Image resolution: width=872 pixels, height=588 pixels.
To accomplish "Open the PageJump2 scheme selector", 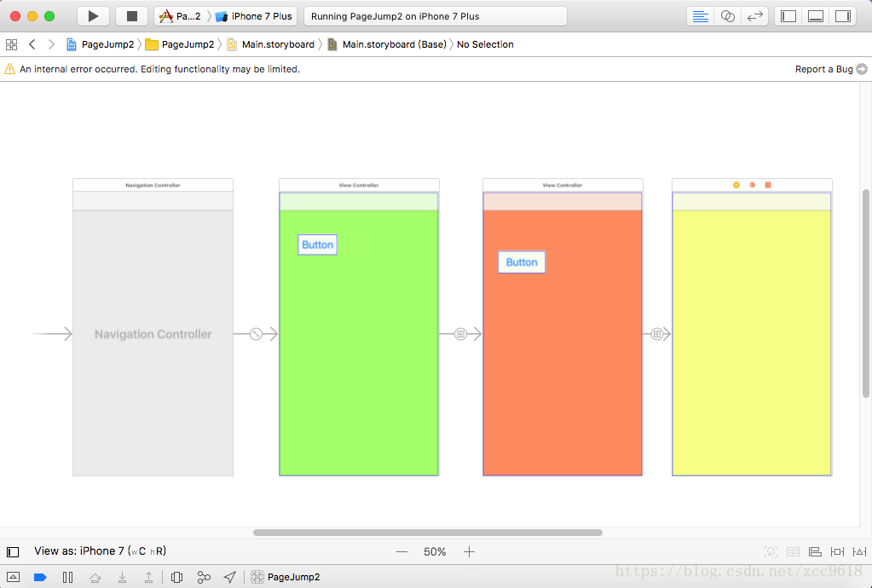I will [x=180, y=16].
